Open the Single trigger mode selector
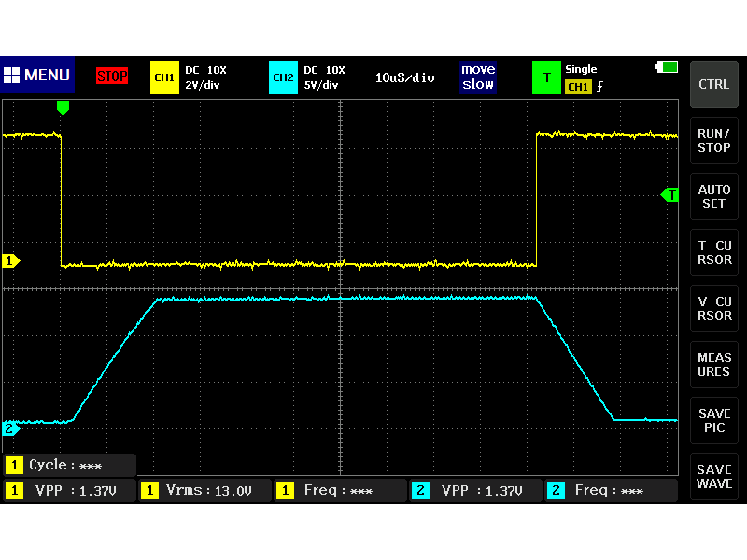 coord(581,69)
